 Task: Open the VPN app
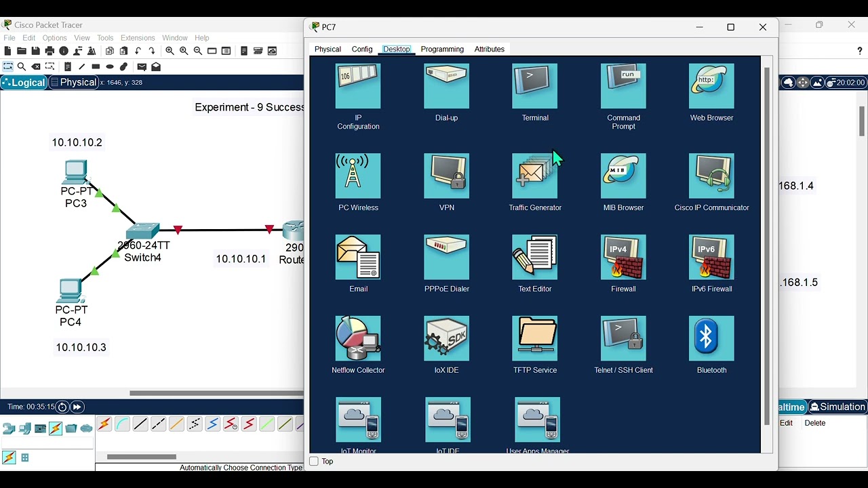[446, 176]
